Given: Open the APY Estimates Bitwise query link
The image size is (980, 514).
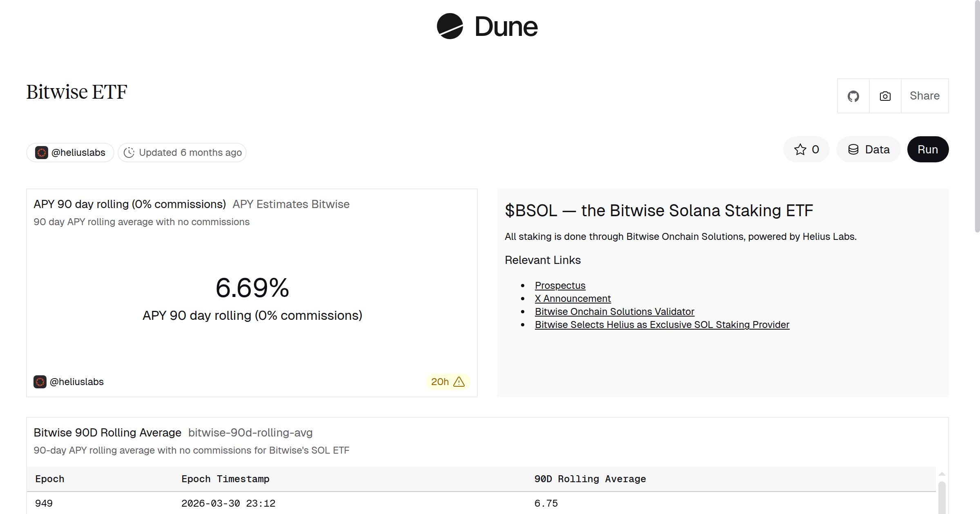Looking at the screenshot, I should tap(291, 204).
